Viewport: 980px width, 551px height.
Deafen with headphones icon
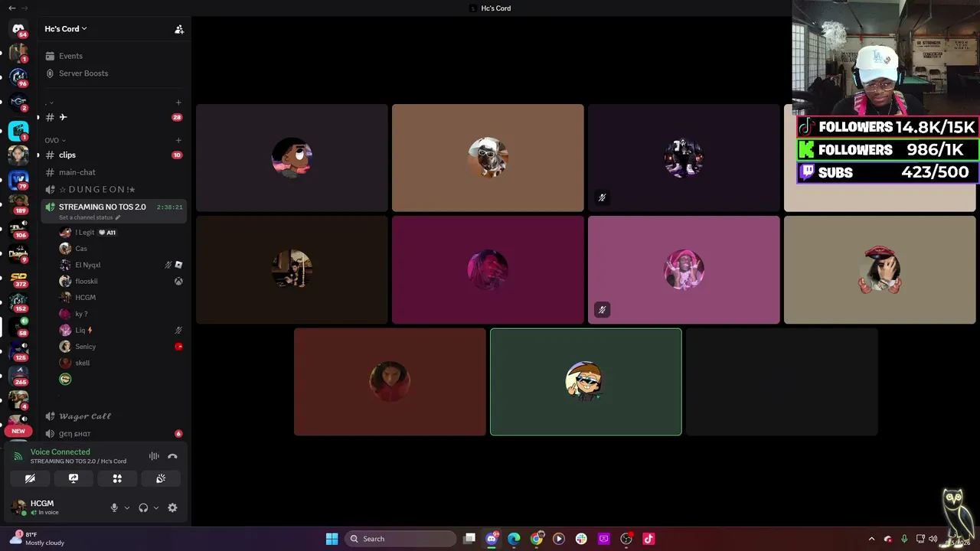(143, 507)
